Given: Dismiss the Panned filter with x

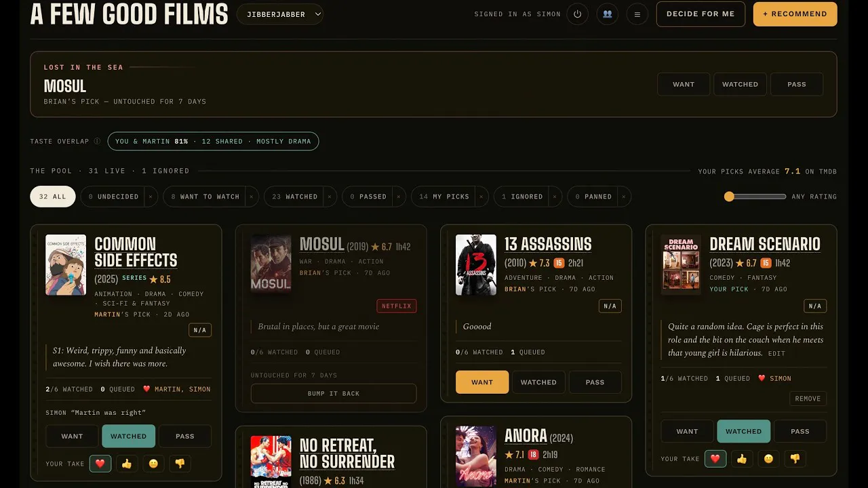Looking at the screenshot, I should click(x=624, y=197).
